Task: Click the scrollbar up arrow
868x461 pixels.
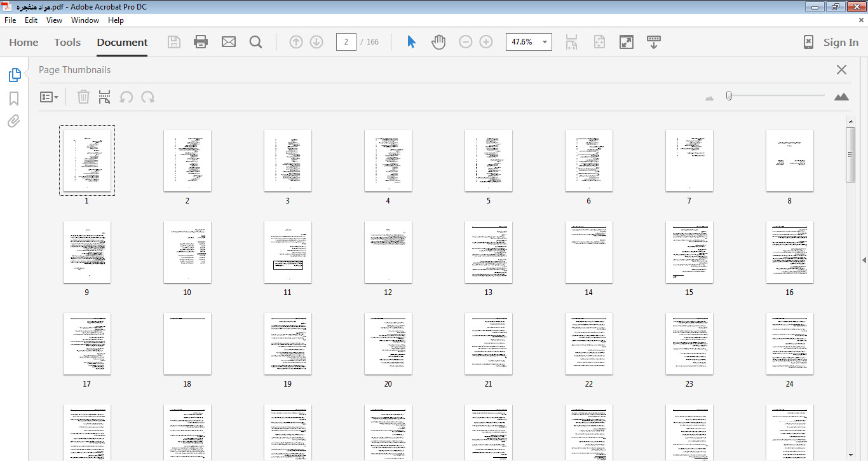Action: click(850, 121)
